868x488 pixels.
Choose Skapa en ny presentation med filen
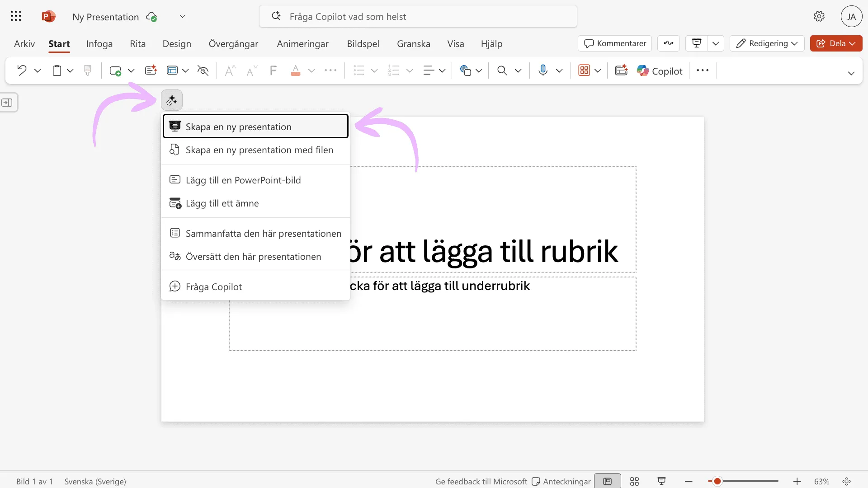click(x=255, y=150)
